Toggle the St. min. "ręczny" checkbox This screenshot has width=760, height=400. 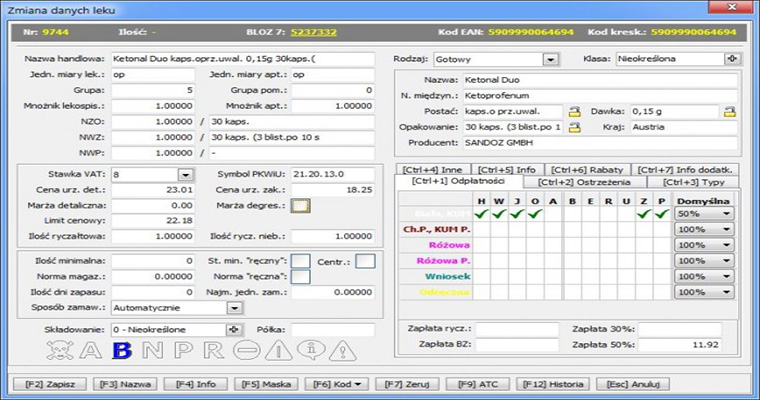coord(301,261)
